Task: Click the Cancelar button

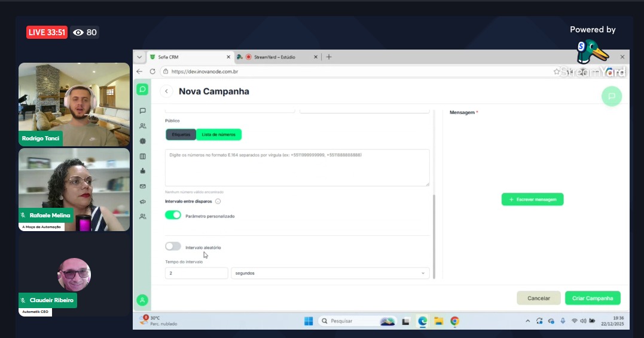Action: tap(538, 298)
